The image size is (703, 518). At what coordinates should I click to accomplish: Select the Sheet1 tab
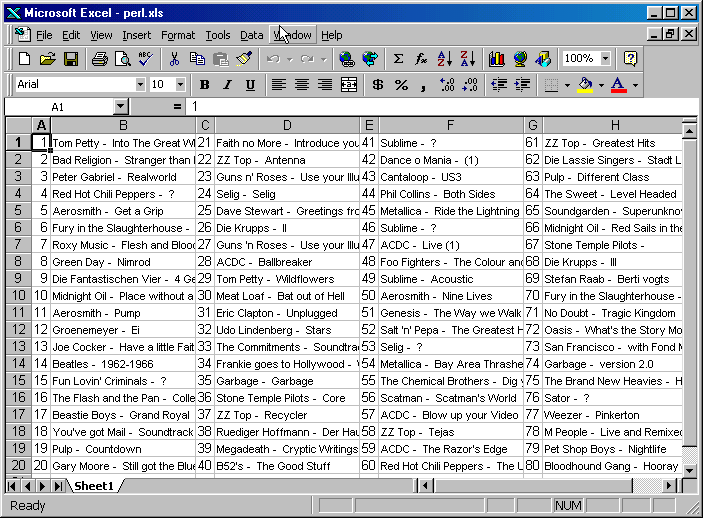pos(94,486)
